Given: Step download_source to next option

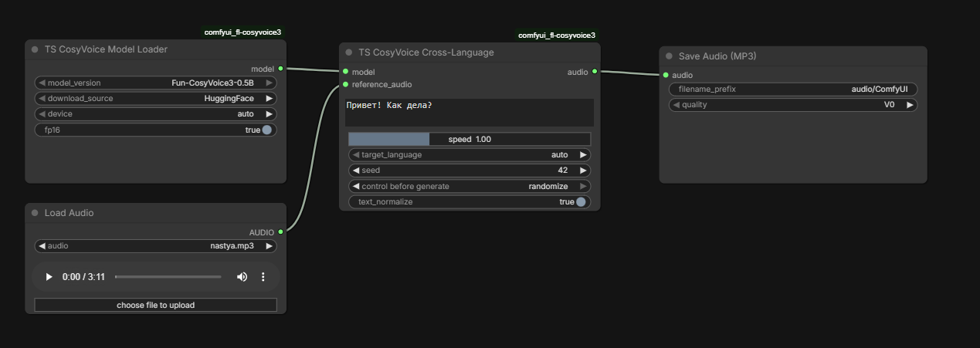Looking at the screenshot, I should pos(270,98).
